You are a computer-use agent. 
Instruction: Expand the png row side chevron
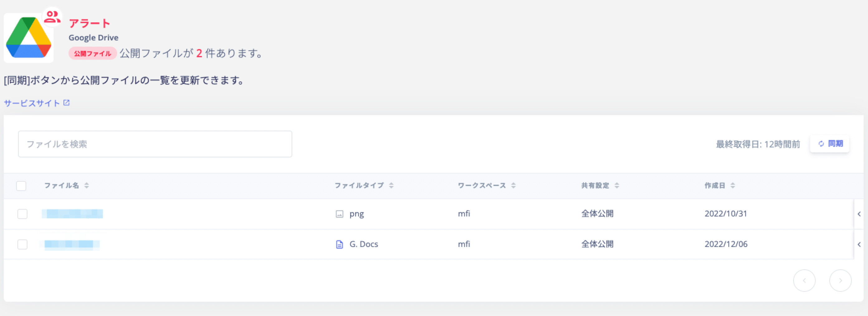859,214
